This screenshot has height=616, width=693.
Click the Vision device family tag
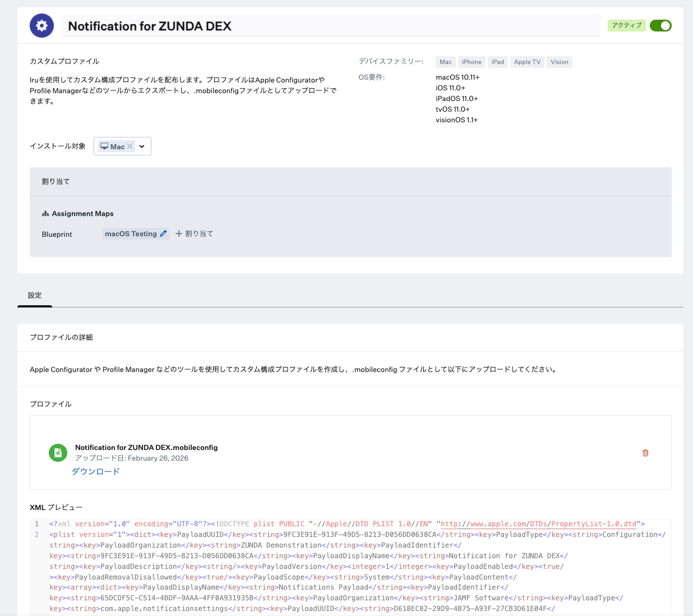559,62
